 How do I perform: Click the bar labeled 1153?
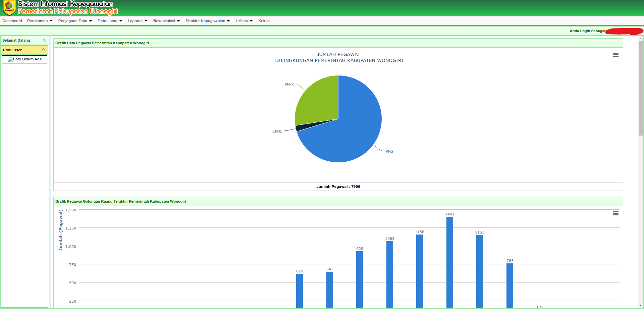coord(480,271)
